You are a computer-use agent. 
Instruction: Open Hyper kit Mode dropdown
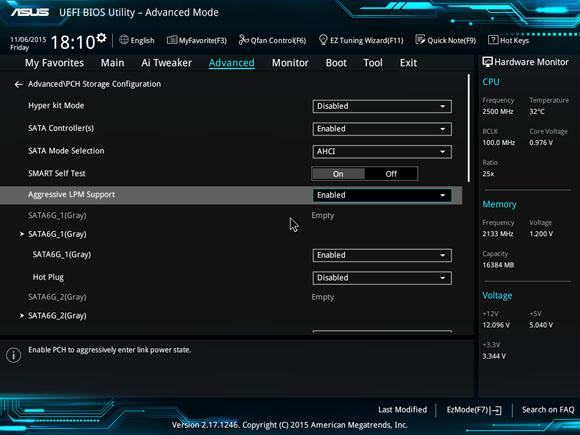coord(382,107)
